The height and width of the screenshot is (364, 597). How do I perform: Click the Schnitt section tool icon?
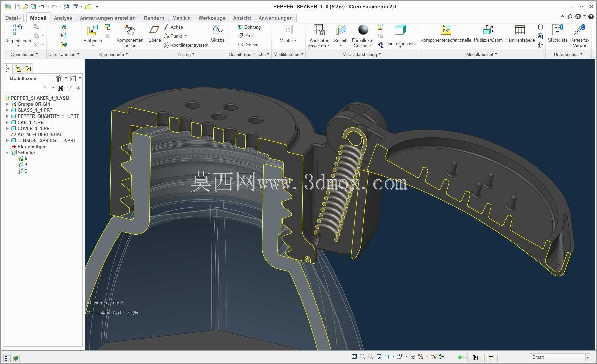[x=341, y=30]
